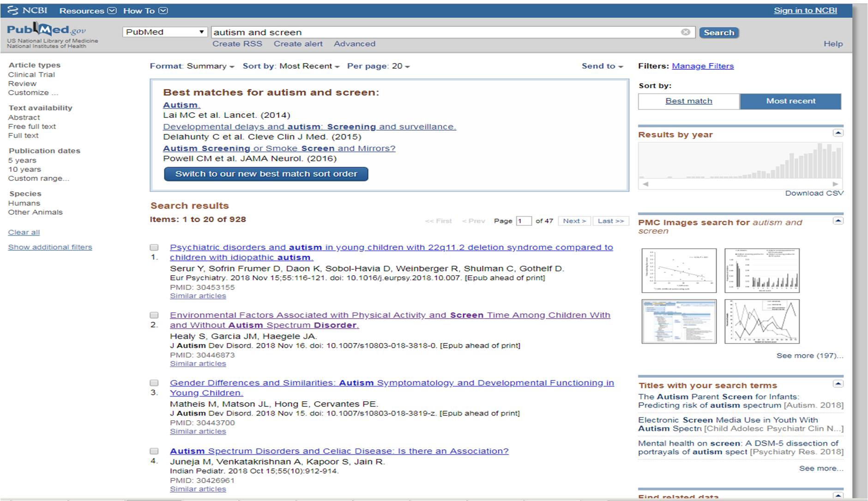This screenshot has width=868, height=501.
Task: Click See more (197) images link
Action: click(810, 356)
